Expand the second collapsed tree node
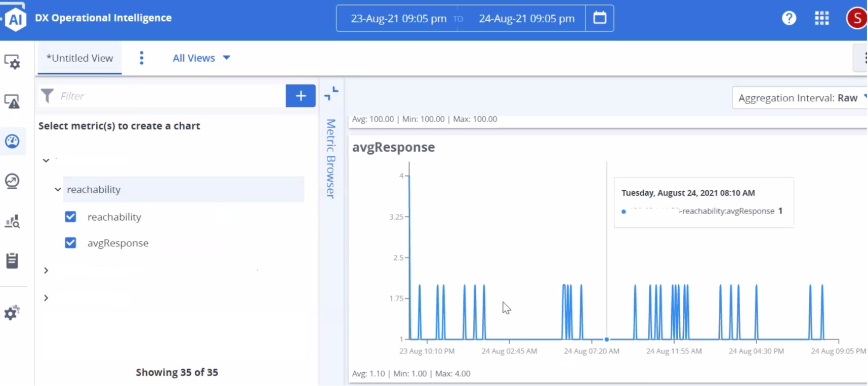Image resolution: width=868 pixels, height=386 pixels. 46,271
